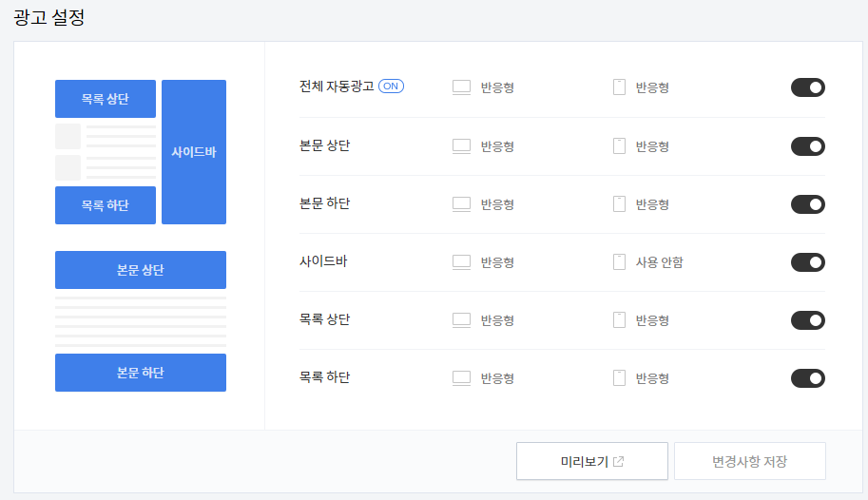Click mobile phone icon in 목록 상단 row
Screen dimensions: 868x500
(x=620, y=320)
